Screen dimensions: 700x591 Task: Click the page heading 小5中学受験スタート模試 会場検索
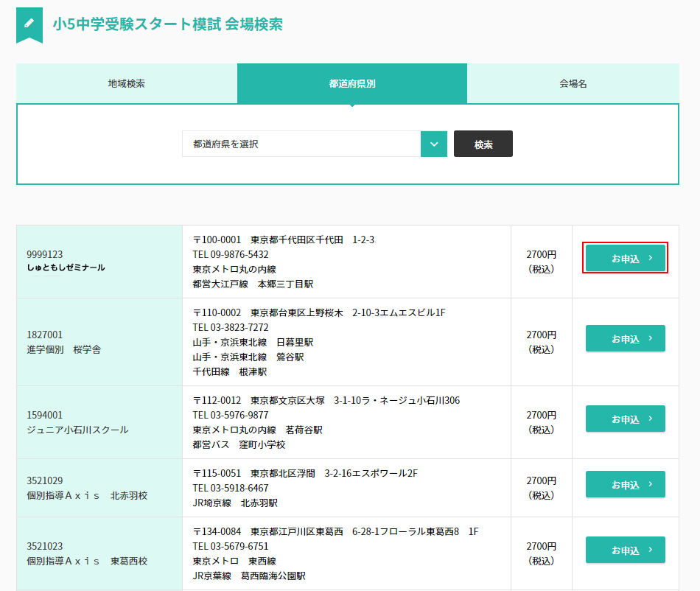point(167,24)
